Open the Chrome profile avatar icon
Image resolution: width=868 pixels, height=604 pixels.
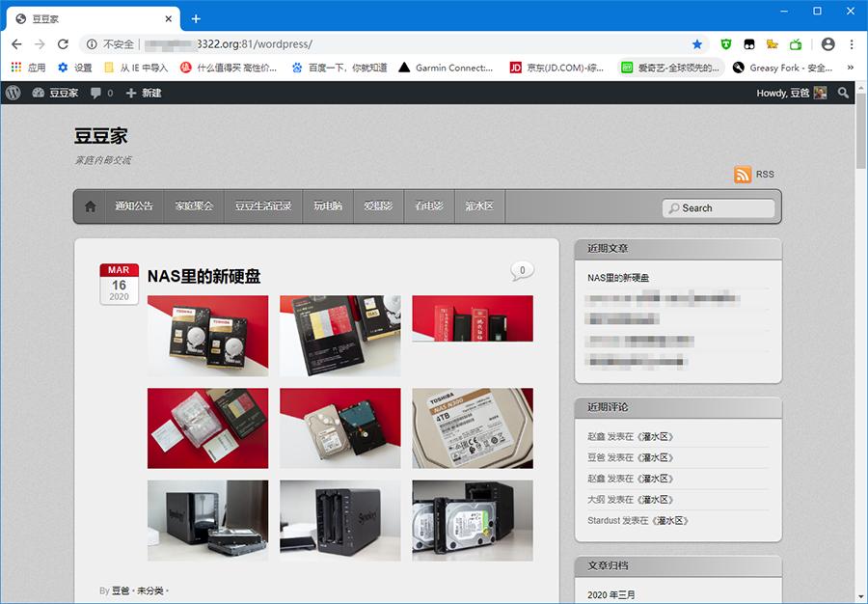tap(827, 43)
